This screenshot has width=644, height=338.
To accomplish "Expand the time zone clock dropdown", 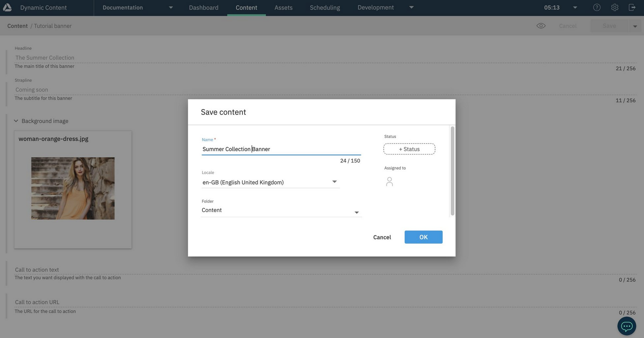I will point(575,8).
